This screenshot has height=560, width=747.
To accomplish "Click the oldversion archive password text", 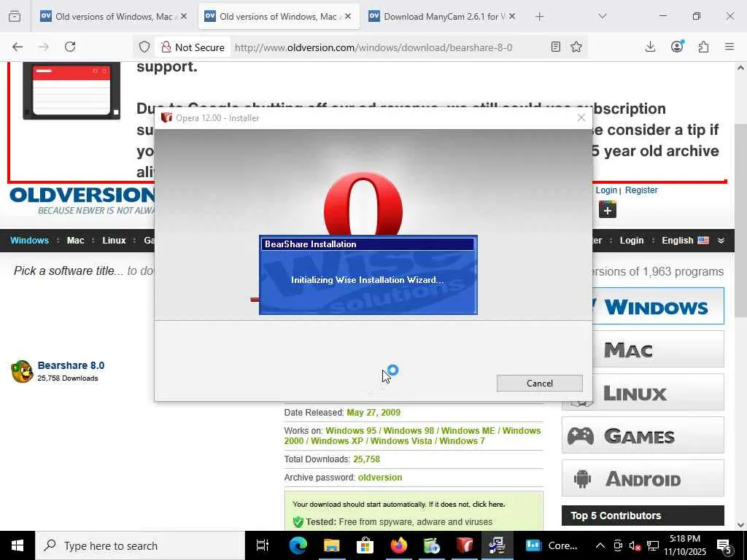I will click(x=379, y=477).
